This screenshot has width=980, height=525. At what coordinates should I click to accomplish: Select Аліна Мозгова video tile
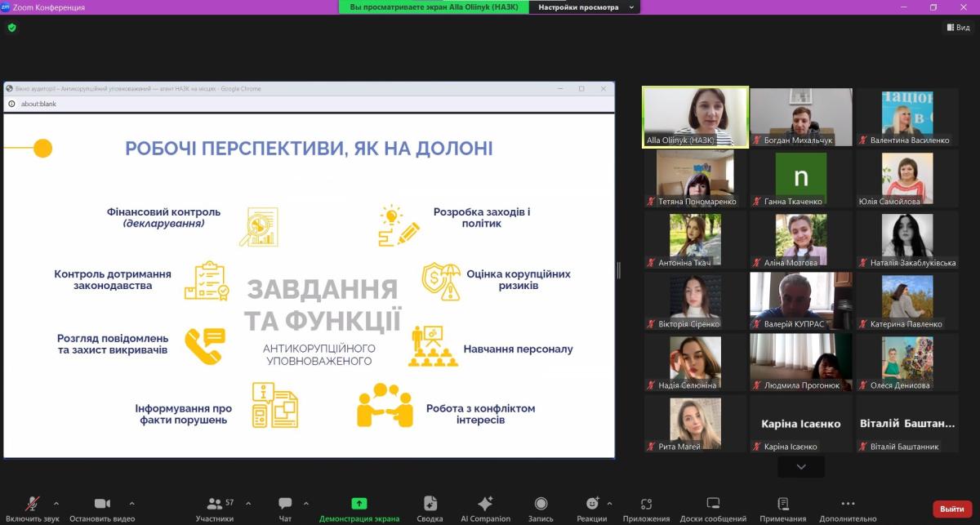click(x=801, y=239)
